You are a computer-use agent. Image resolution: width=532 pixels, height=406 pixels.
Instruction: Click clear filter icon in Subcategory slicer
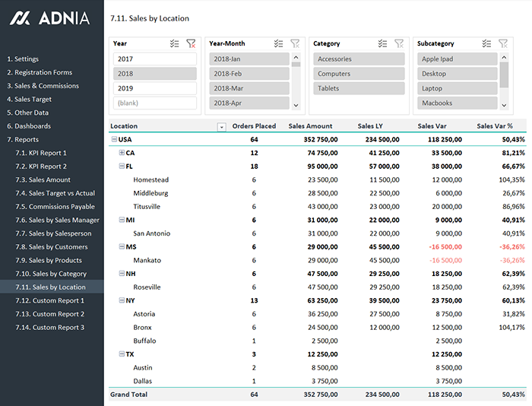[x=502, y=44]
